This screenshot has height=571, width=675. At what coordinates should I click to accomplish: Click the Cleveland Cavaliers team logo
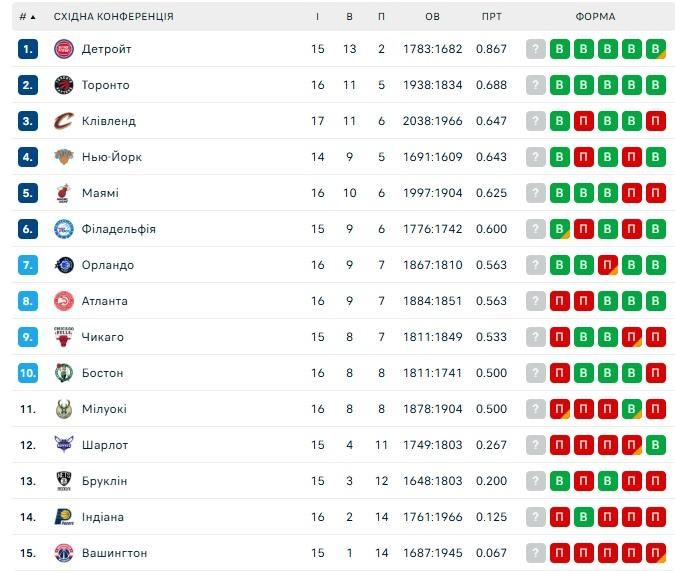click(64, 121)
